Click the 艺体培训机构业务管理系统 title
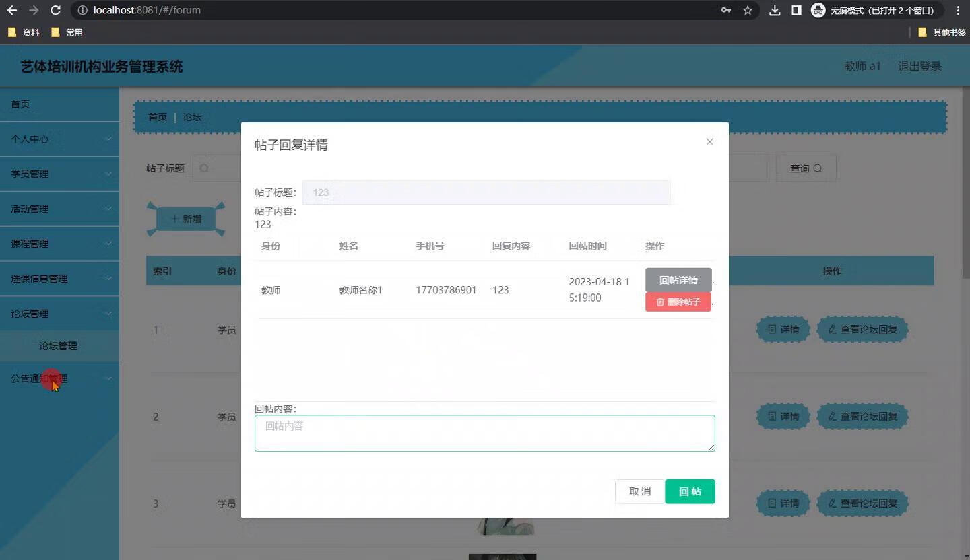 coord(102,67)
